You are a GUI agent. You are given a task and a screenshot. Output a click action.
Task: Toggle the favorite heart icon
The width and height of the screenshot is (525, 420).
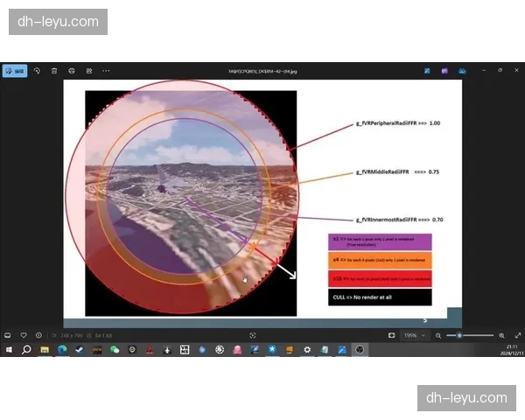click(x=24, y=335)
